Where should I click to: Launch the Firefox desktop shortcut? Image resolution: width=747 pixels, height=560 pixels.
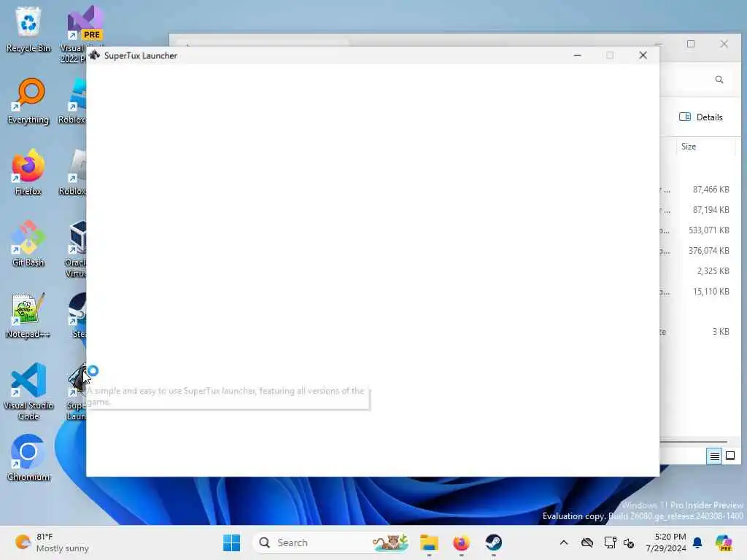pos(28,172)
